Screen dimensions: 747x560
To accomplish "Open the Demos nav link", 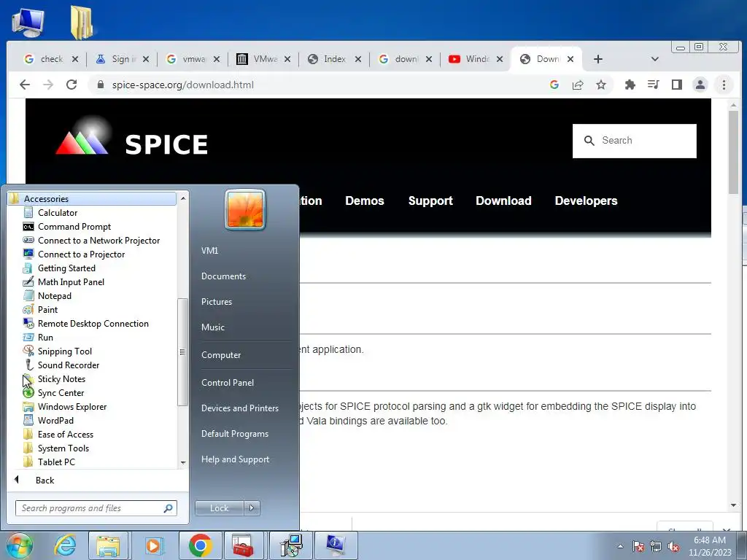I will [x=365, y=201].
